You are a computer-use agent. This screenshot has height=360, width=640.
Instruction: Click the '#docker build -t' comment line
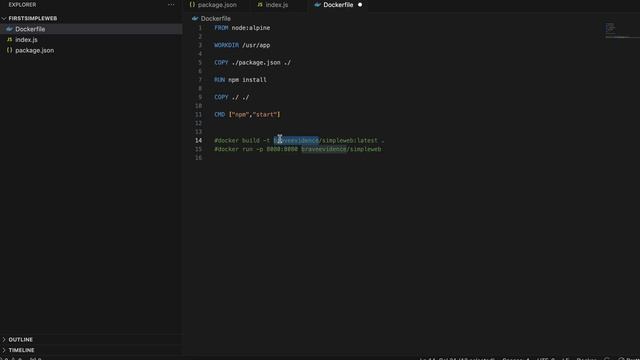coord(299,140)
